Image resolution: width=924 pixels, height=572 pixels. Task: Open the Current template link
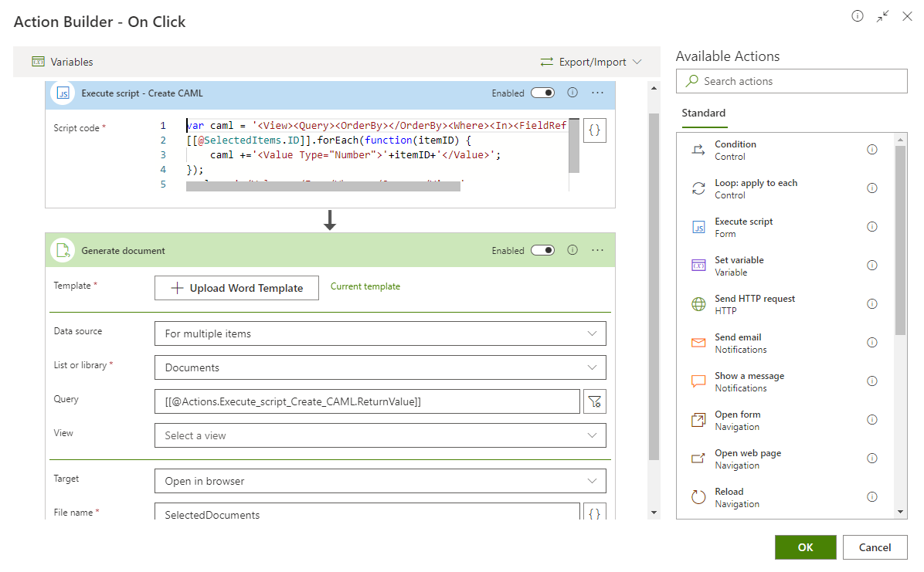(x=365, y=286)
